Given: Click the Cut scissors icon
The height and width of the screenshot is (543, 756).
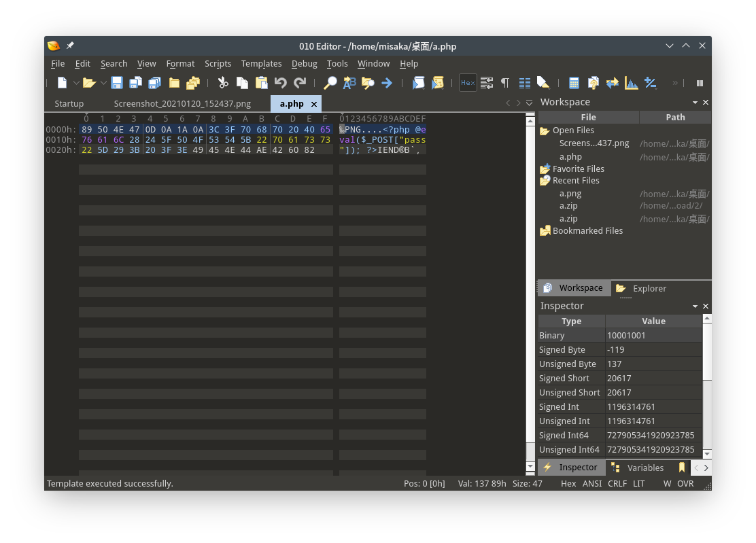Looking at the screenshot, I should coord(222,83).
